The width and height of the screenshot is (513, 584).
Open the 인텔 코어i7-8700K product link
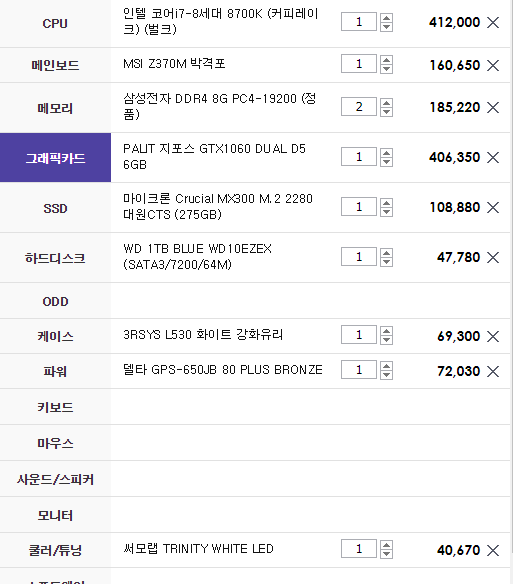221,22
